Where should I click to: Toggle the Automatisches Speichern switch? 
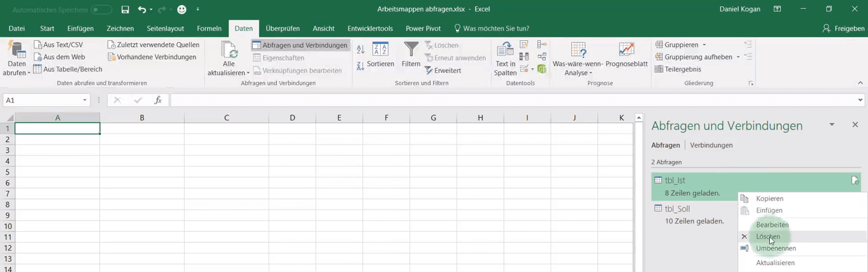coord(101,10)
